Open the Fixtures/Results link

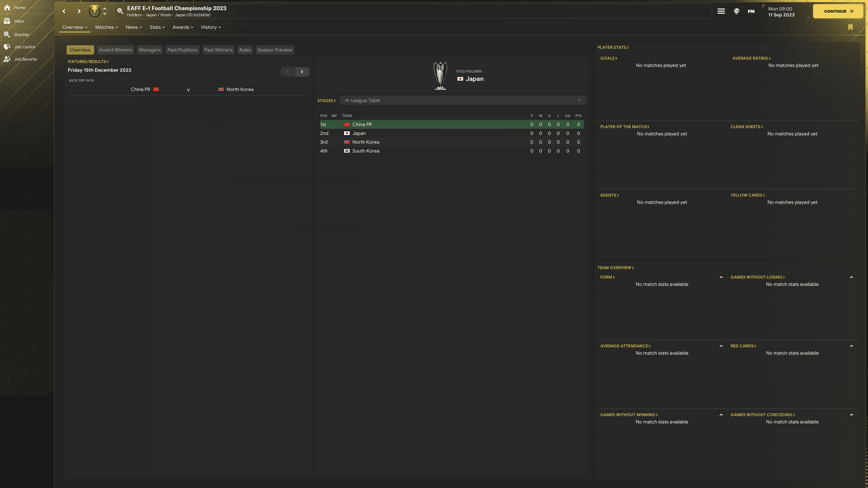point(88,61)
